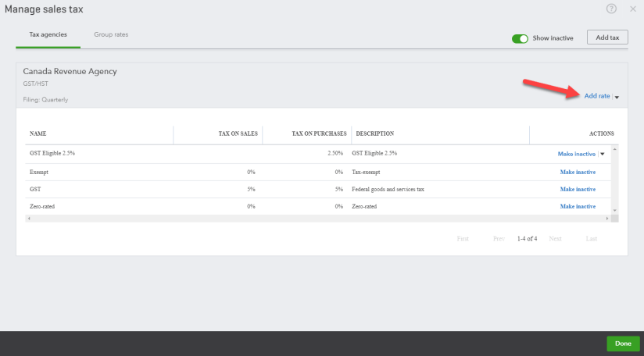The height and width of the screenshot is (356, 644).
Task: Jump to the Last page of rates
Action: coord(592,238)
